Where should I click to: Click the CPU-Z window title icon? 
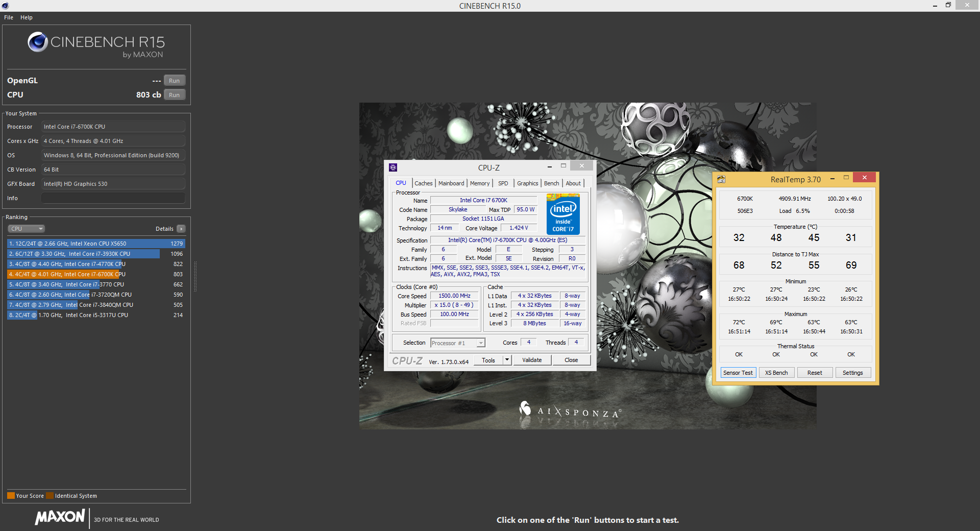click(393, 167)
